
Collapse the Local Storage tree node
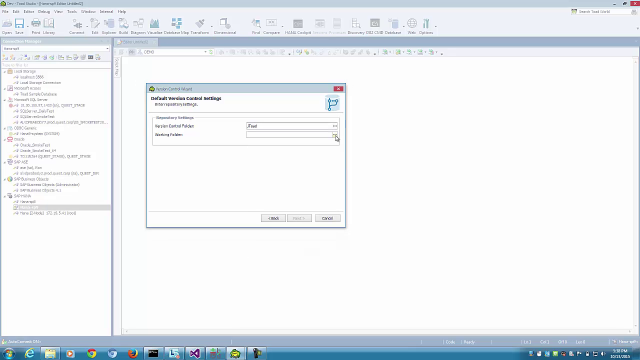(x=4, y=71)
